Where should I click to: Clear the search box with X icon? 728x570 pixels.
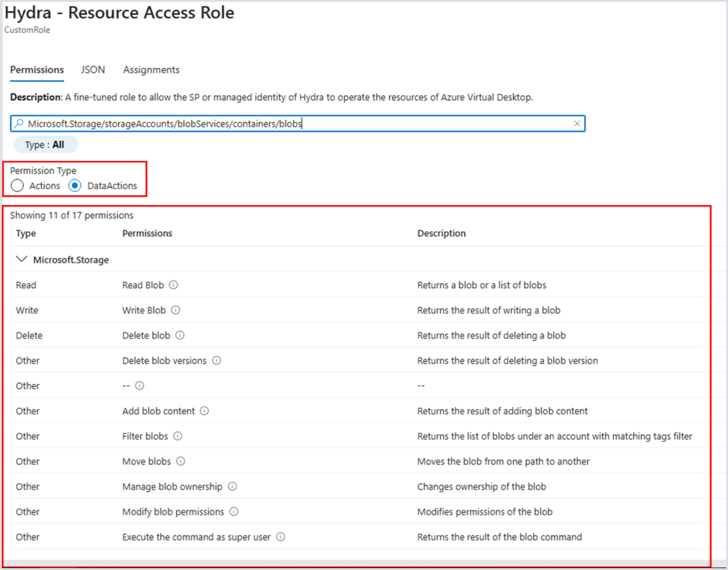click(577, 123)
